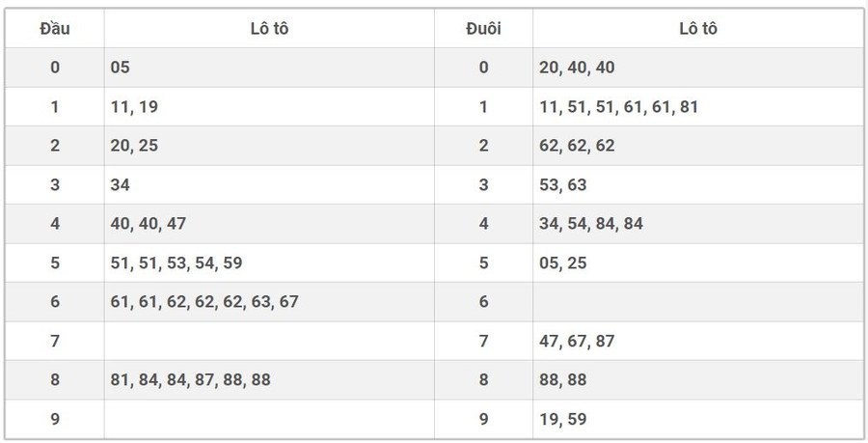Select the "47, 67, 87" cell
868x443 pixels.
pyautogui.click(x=577, y=341)
